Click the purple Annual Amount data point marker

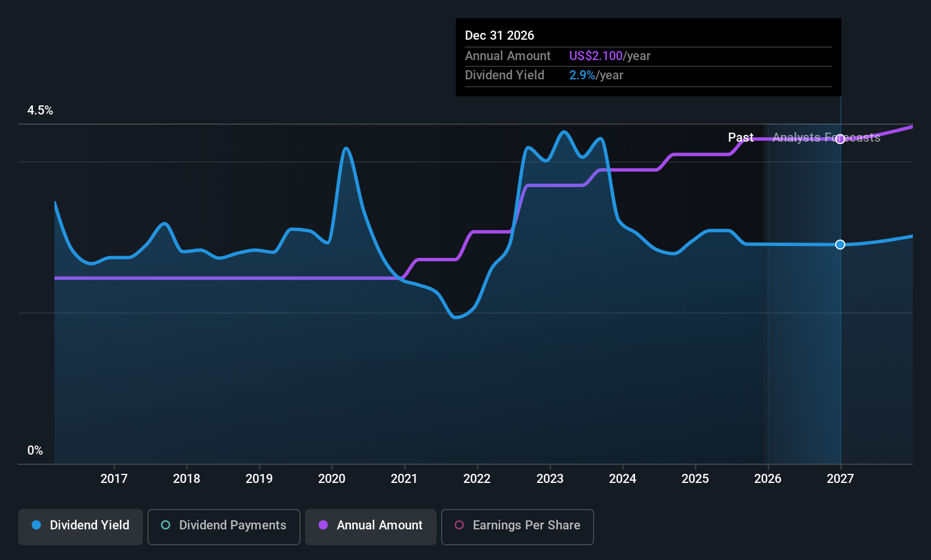[840, 139]
